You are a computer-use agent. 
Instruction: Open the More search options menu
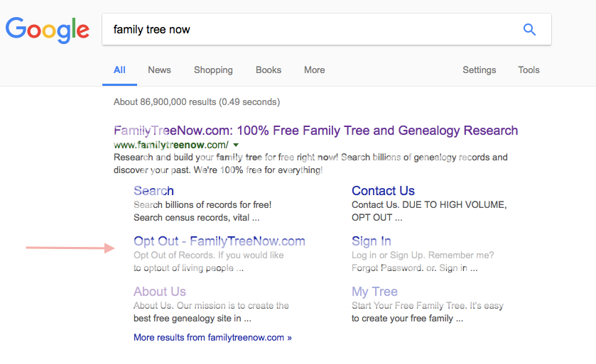click(314, 70)
